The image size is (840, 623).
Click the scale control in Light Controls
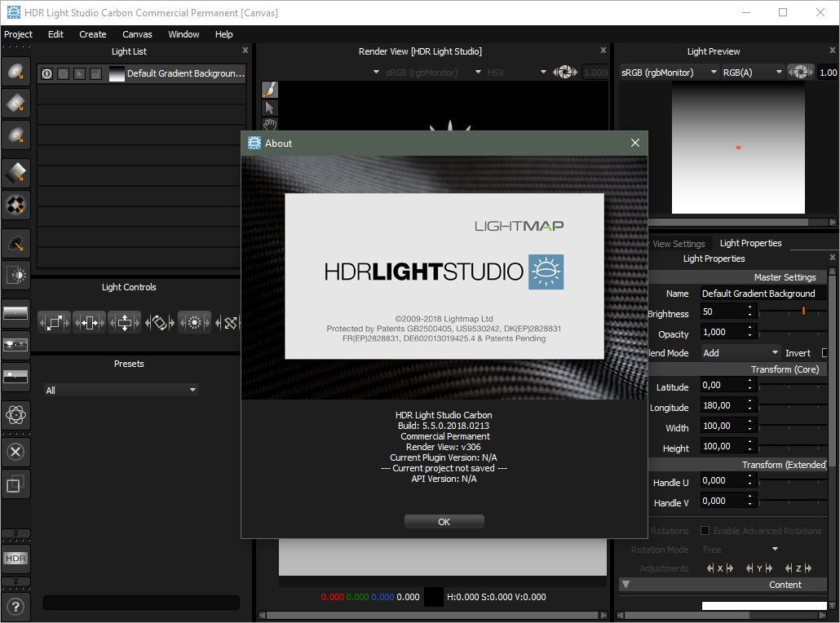tap(54, 322)
